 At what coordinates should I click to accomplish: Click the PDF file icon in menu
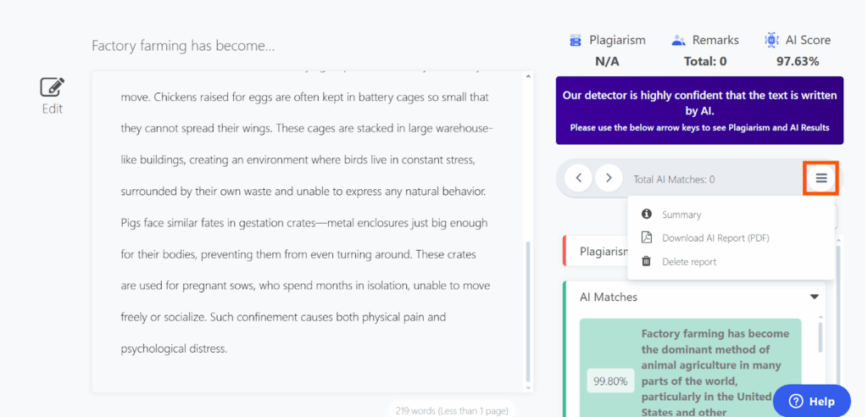click(x=646, y=237)
